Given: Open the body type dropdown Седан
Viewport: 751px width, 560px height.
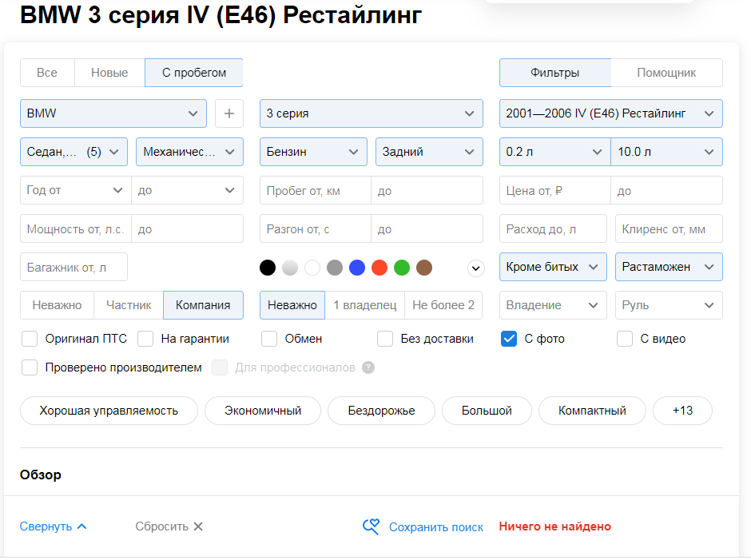Looking at the screenshot, I should (74, 152).
